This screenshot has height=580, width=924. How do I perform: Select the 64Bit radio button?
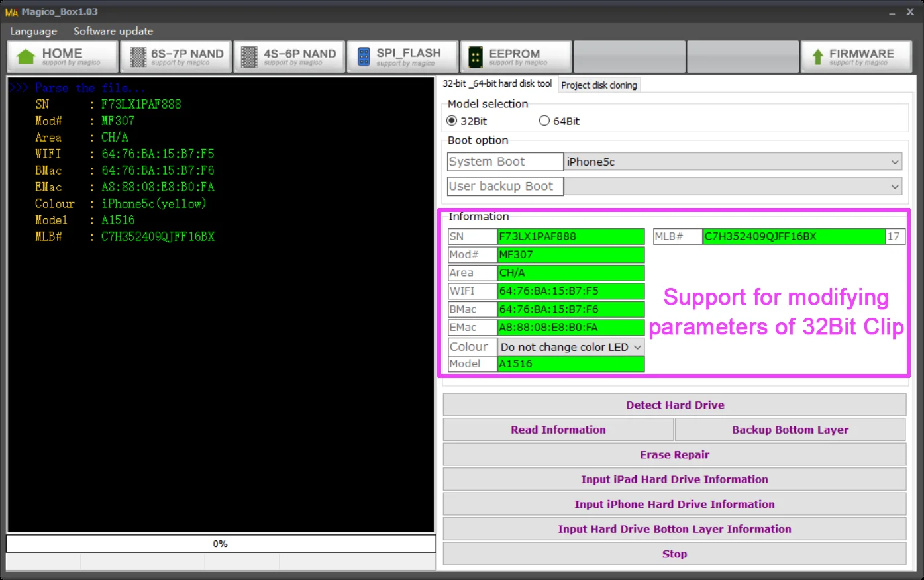544,121
